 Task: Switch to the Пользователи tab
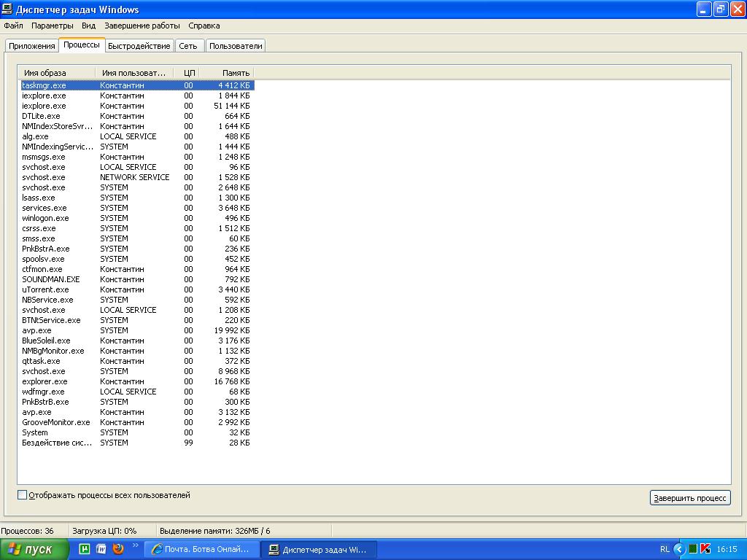click(x=236, y=46)
